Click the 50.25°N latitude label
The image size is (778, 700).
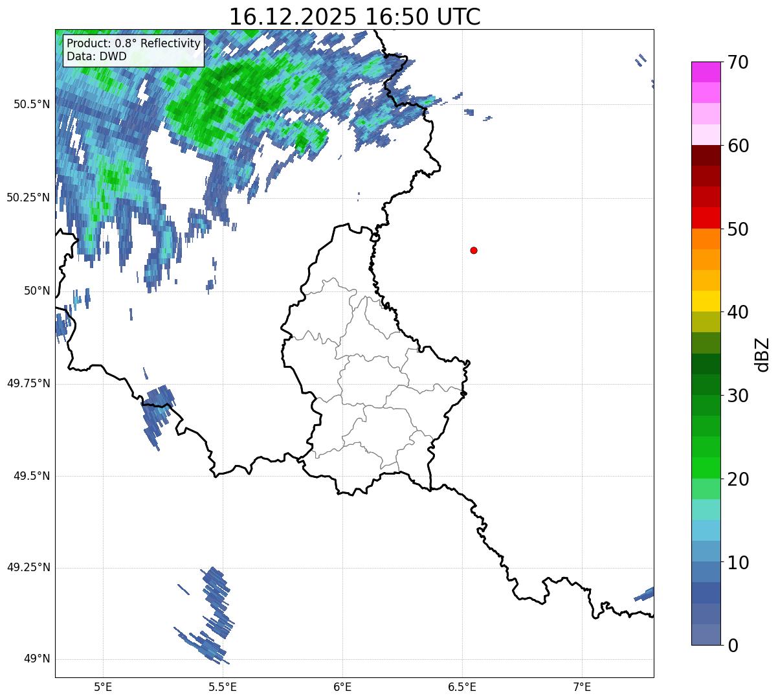(28, 198)
